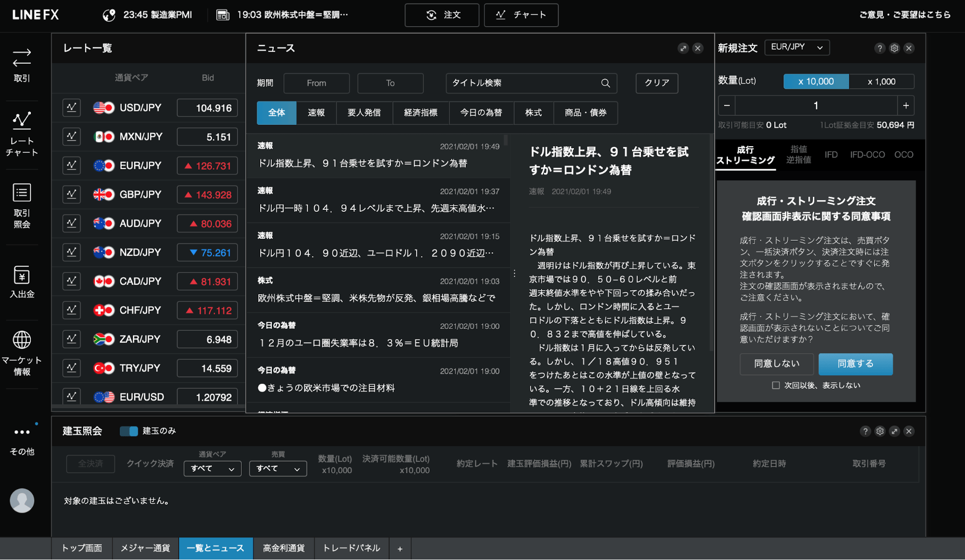The image size is (965, 560).
Task: Switch to 指値逆指値 order tab
Action: 798,155
